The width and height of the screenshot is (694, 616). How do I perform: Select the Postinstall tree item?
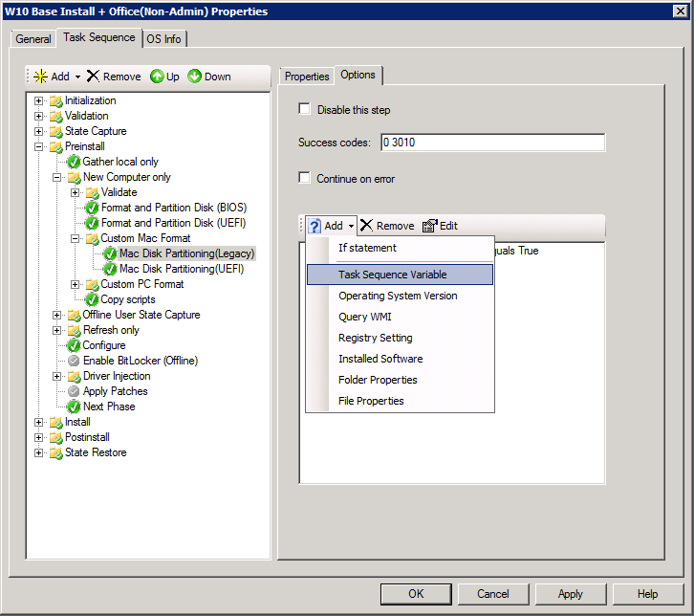coord(87,437)
